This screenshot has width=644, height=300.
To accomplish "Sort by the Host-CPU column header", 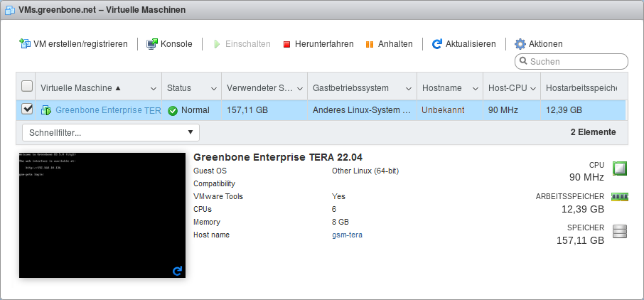I will [x=508, y=88].
